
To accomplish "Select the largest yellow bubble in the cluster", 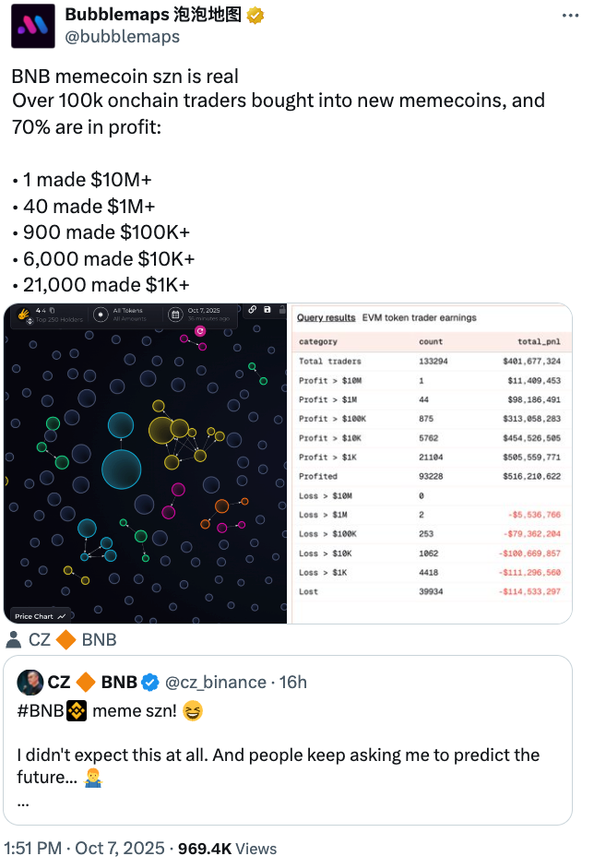I will coord(160,430).
